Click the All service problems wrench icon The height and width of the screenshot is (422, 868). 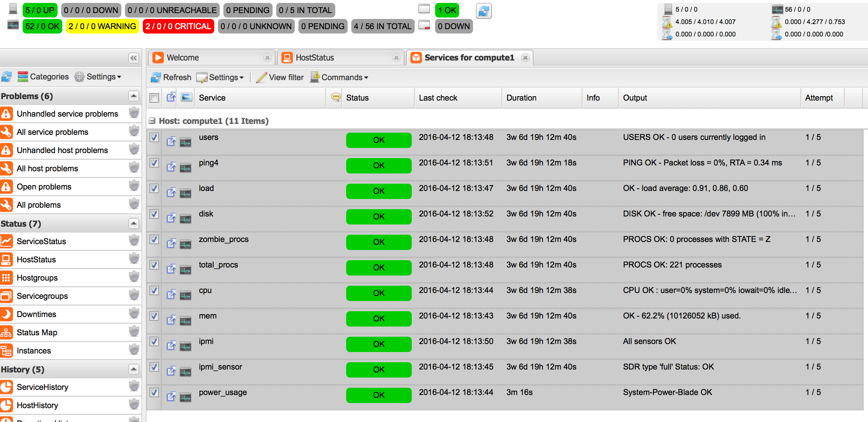7,132
